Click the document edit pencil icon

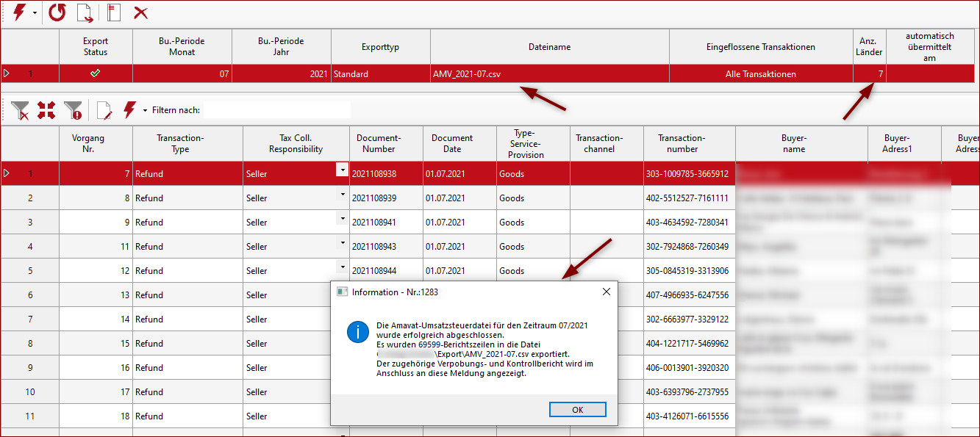click(x=104, y=111)
